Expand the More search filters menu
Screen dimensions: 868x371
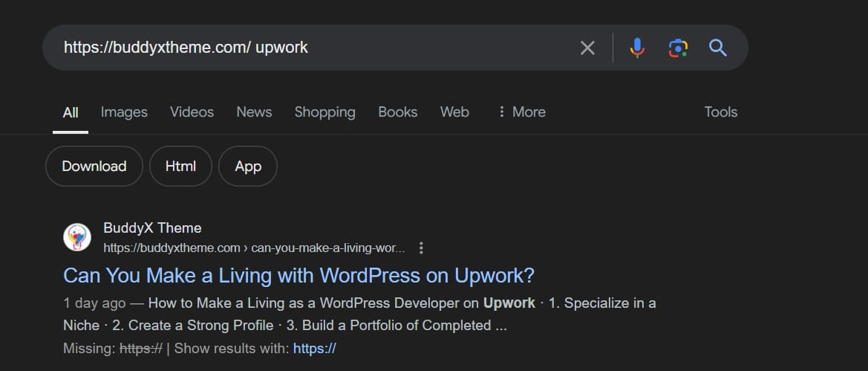pyautogui.click(x=521, y=112)
